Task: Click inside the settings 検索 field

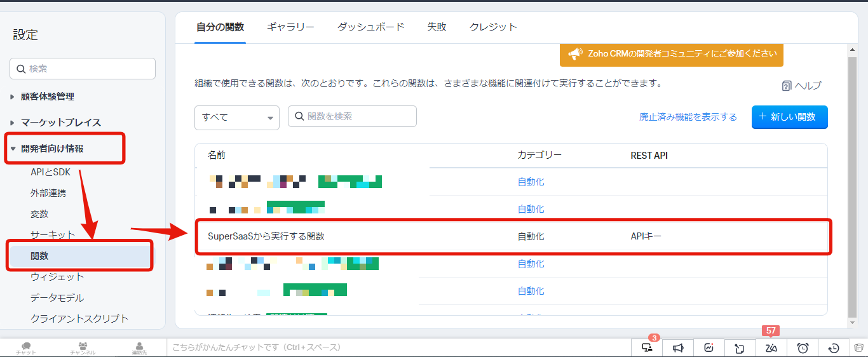Action: click(83, 69)
